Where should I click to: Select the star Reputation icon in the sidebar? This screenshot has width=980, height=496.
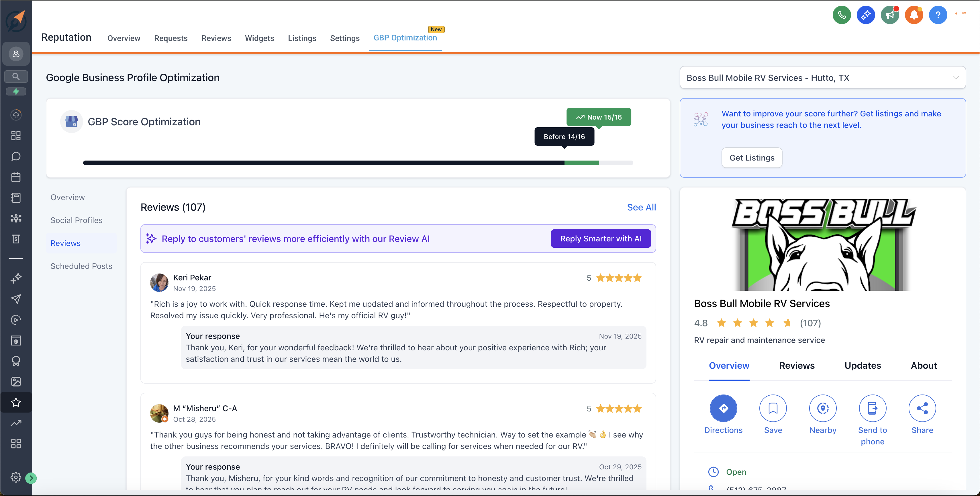click(x=15, y=402)
